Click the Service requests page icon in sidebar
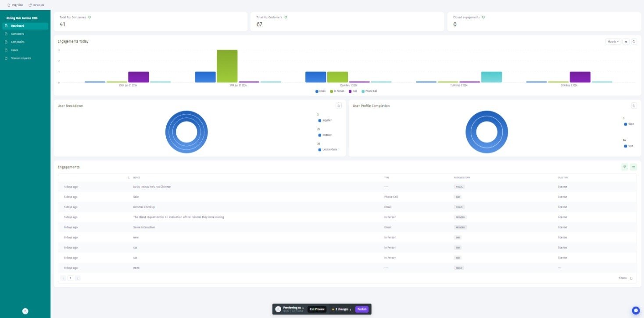 6,58
